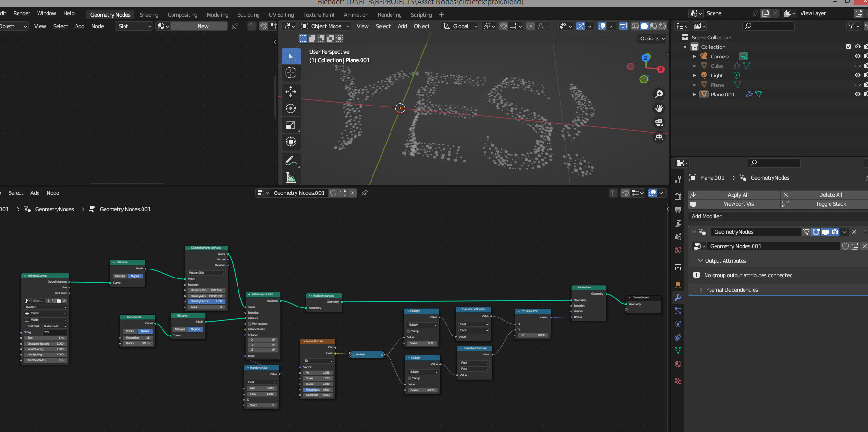Expand the Plane.001 item in outliner
Viewport: 868px width, 432px height.
click(694, 94)
